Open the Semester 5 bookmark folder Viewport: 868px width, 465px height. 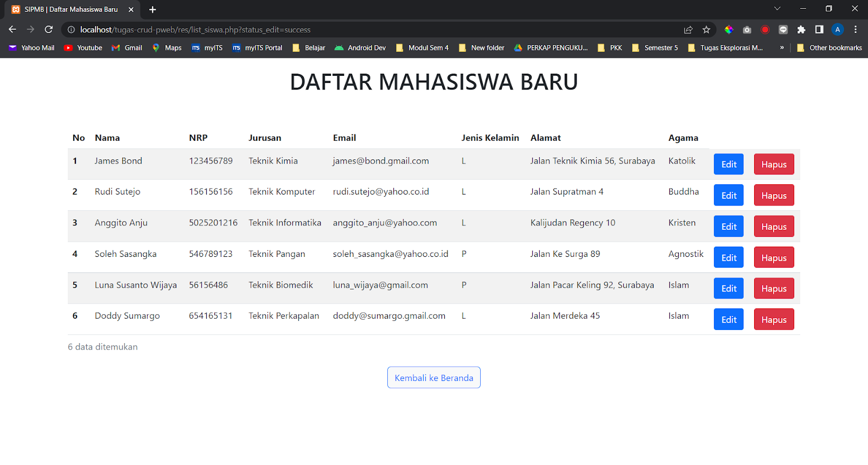[x=655, y=48]
